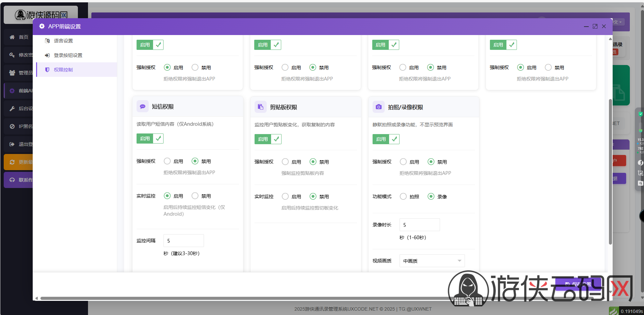
Task: Toggle the 启用 switch under 剪贴板权限
Action: point(268,139)
